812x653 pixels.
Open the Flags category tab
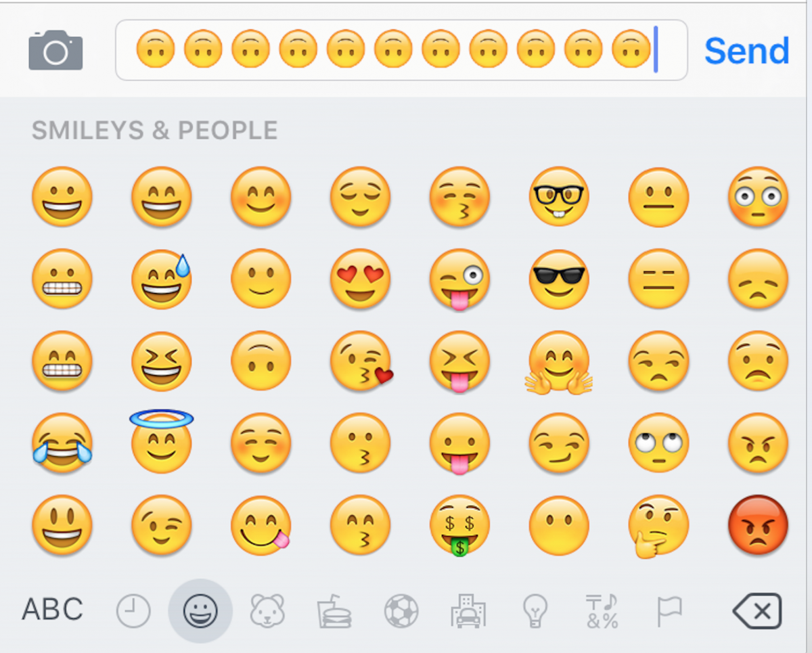pos(669,611)
